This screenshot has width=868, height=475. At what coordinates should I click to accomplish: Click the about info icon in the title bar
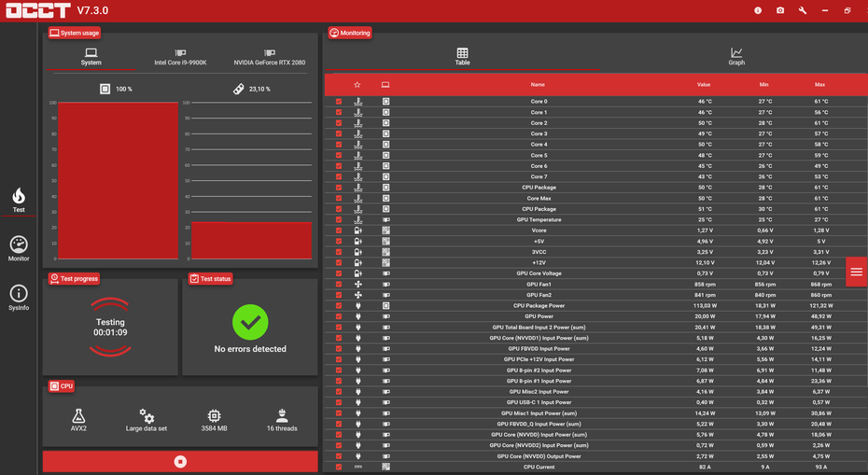click(x=758, y=10)
